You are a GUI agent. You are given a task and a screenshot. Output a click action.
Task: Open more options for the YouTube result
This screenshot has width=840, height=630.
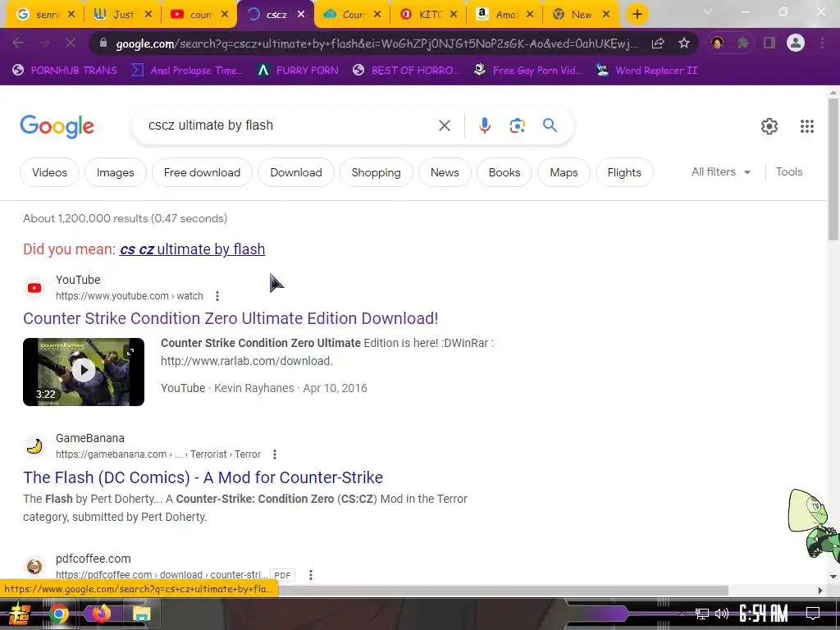click(217, 295)
